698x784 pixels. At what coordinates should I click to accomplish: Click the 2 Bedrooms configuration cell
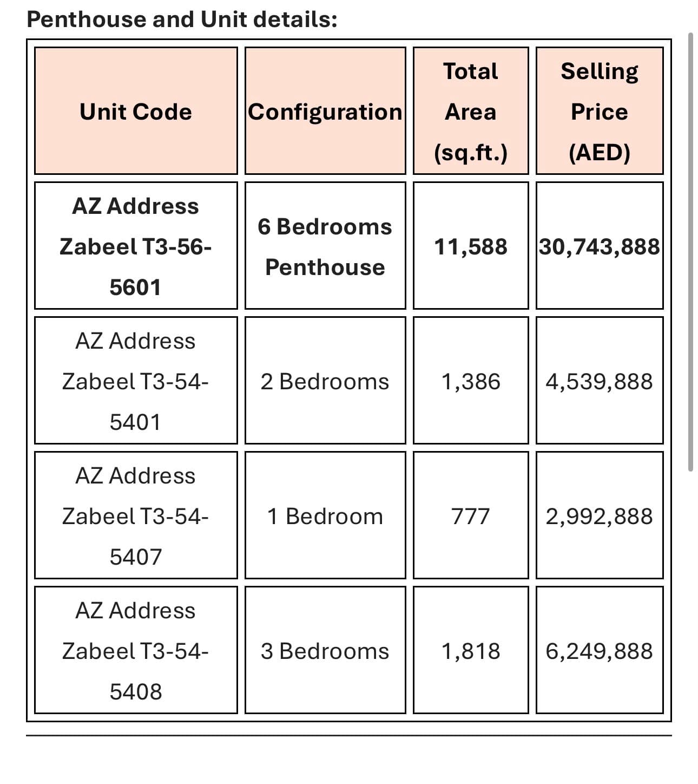(x=325, y=380)
